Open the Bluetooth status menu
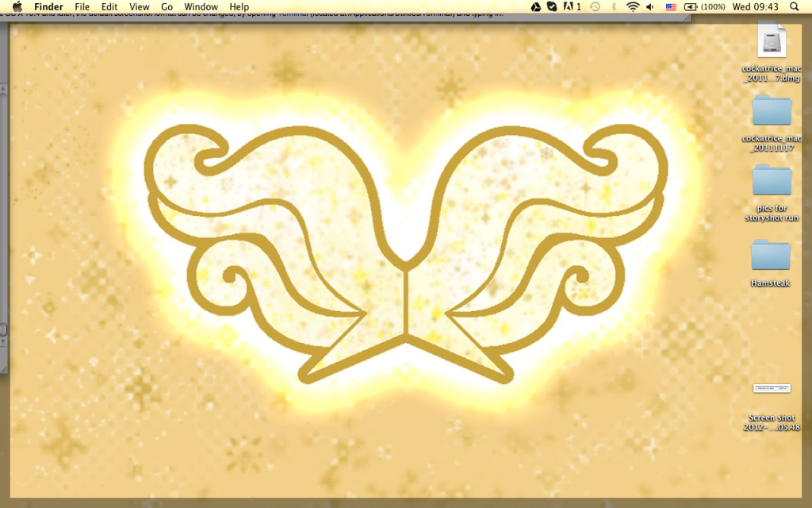The image size is (812, 508). click(x=613, y=7)
